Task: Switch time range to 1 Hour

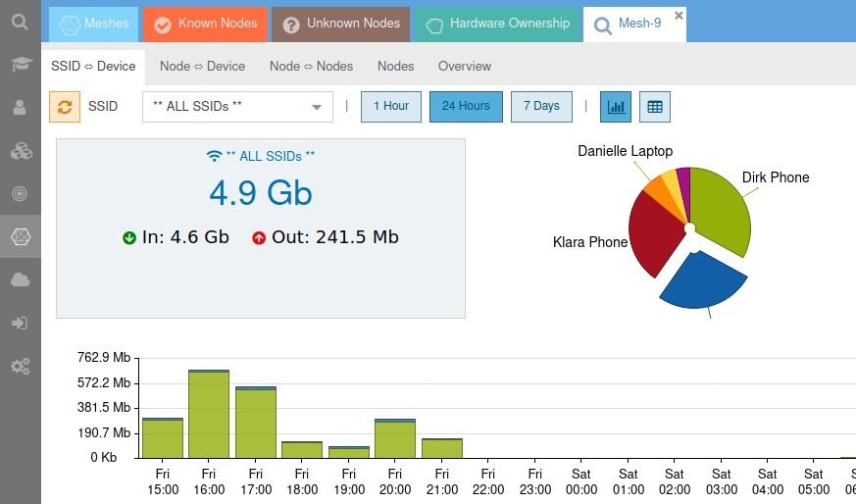Action: coord(391,106)
